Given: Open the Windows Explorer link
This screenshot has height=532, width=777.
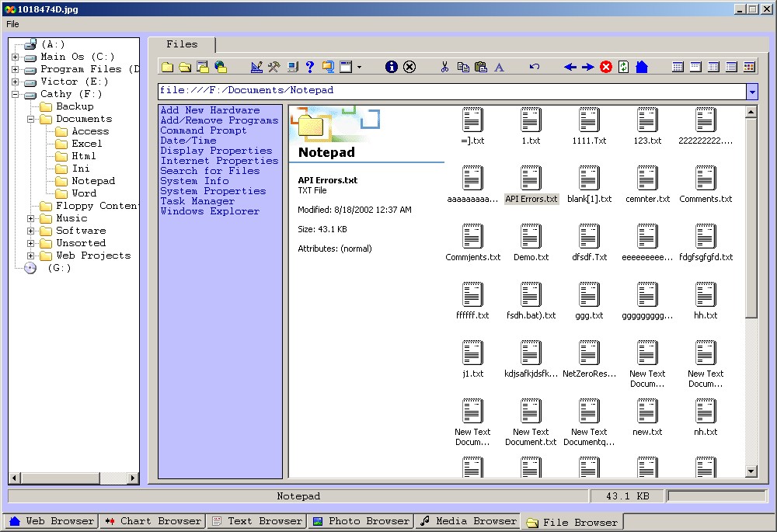Looking at the screenshot, I should (210, 211).
